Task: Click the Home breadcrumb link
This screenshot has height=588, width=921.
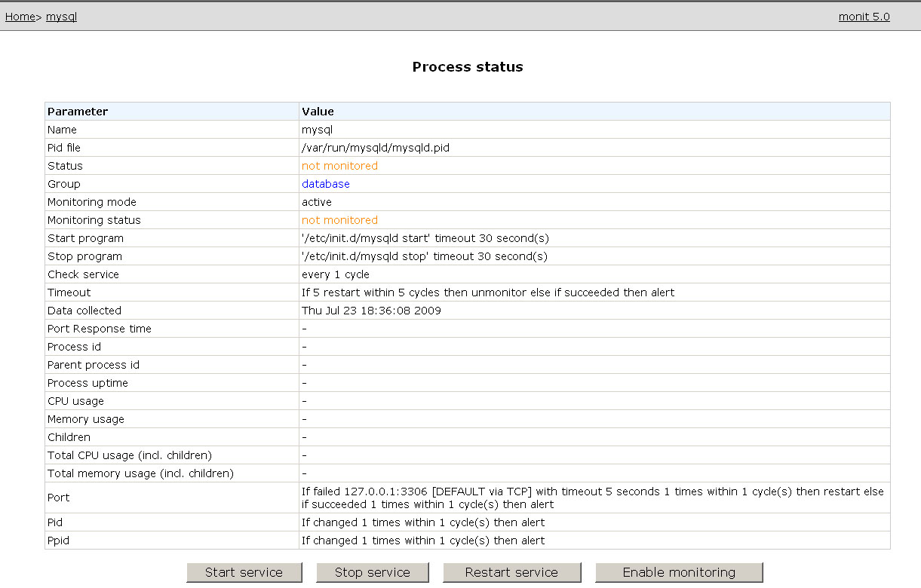Action: click(20, 17)
